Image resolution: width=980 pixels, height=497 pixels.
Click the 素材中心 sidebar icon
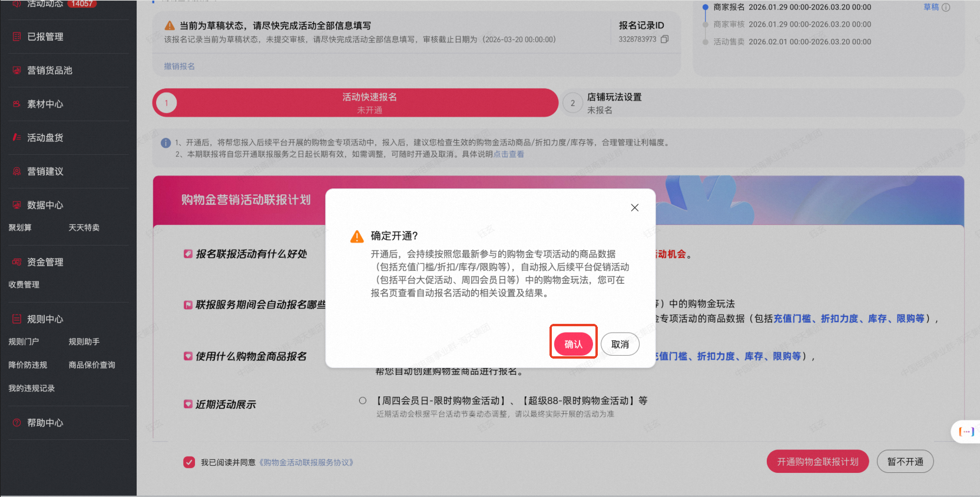point(16,104)
